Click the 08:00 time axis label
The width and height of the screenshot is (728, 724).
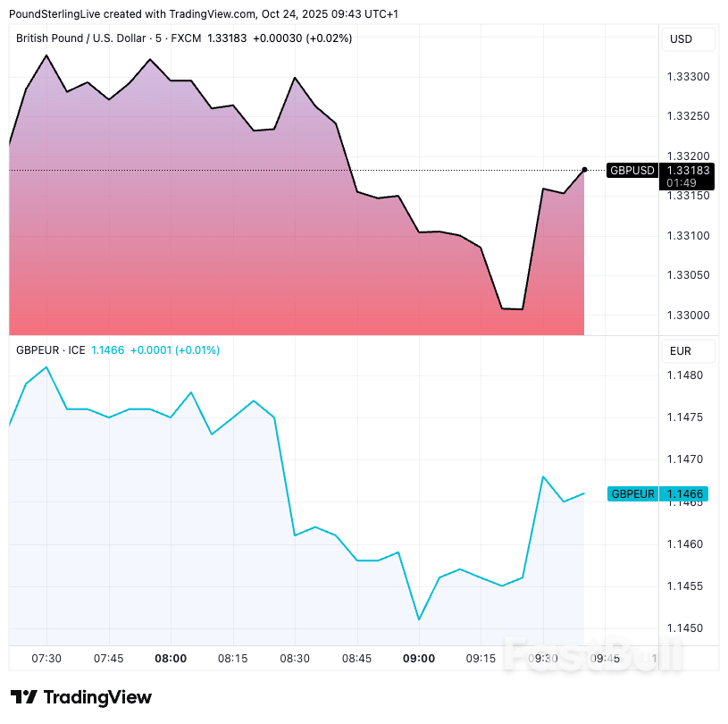pos(171,659)
